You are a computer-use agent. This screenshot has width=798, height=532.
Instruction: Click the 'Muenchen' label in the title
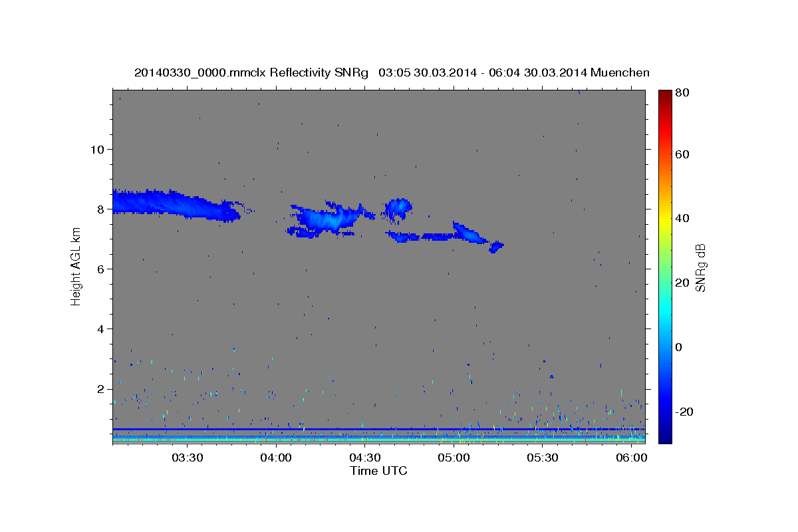620,72
